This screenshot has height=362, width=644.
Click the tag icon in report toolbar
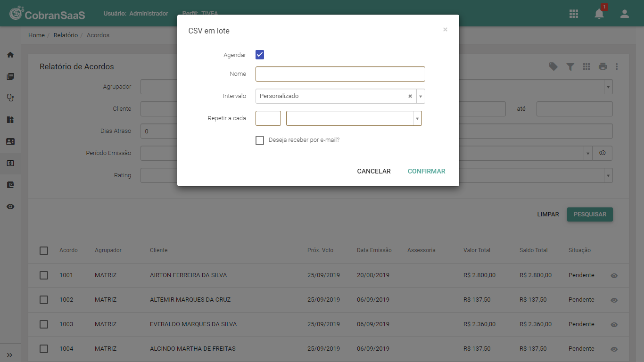point(553,66)
